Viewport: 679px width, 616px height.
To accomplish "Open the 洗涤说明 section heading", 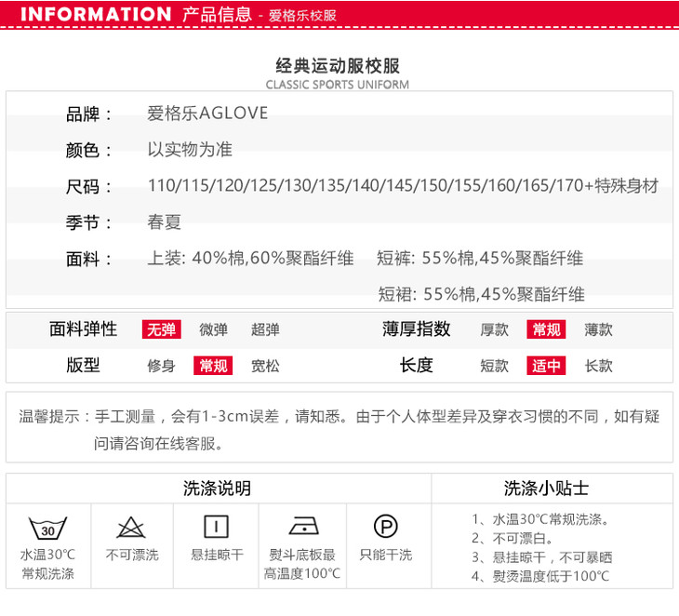I will click(217, 489).
